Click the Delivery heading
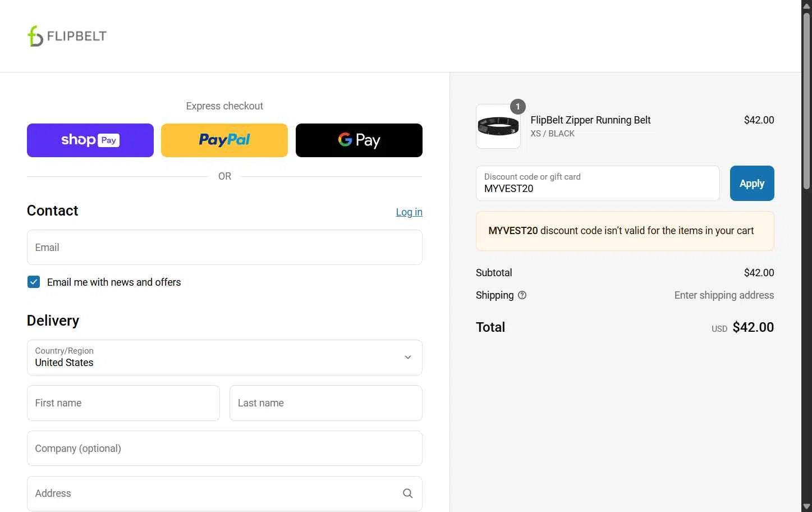The width and height of the screenshot is (812, 512). [53, 321]
